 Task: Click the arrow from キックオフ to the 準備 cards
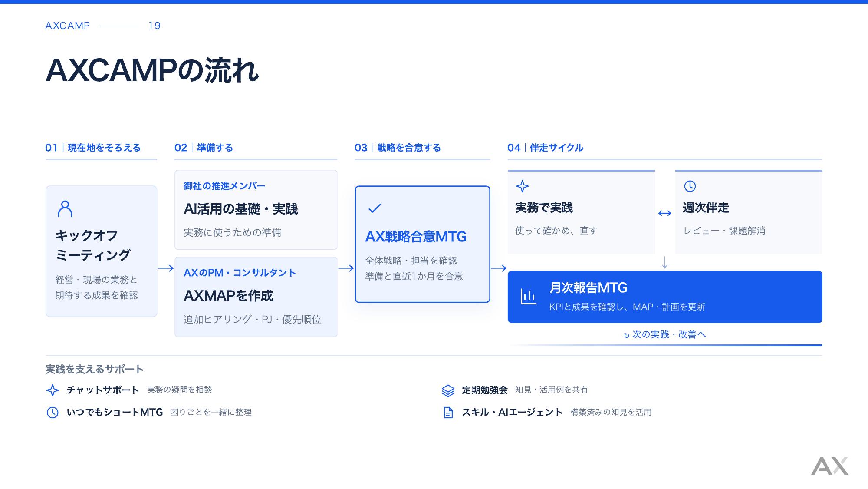point(166,268)
